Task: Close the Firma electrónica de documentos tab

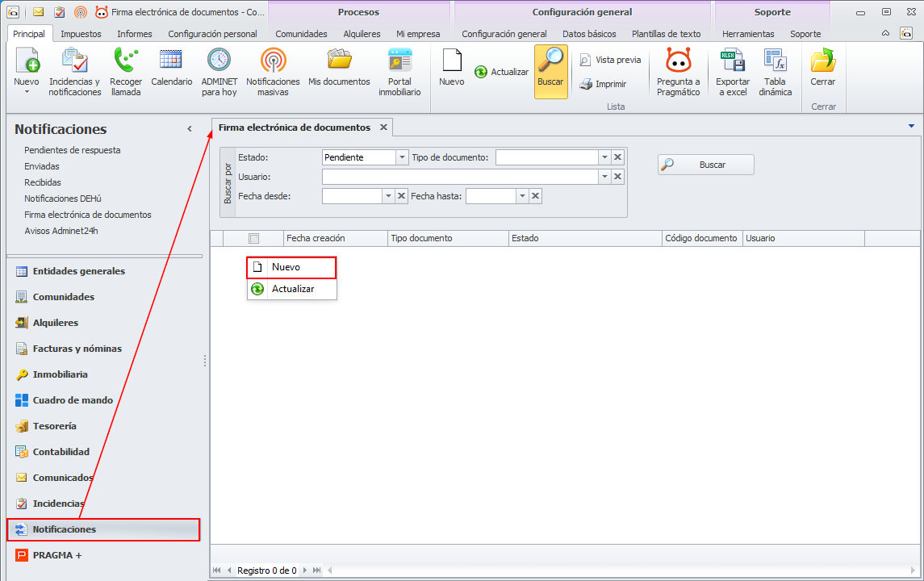Action: tap(383, 127)
